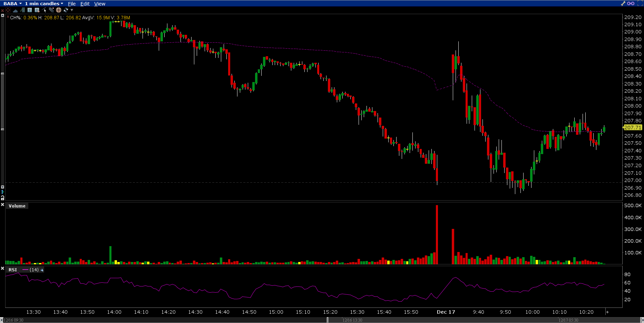The height and width of the screenshot is (323, 644).
Task: Click the bottom time scrollbar left arrow
Action: [2, 320]
